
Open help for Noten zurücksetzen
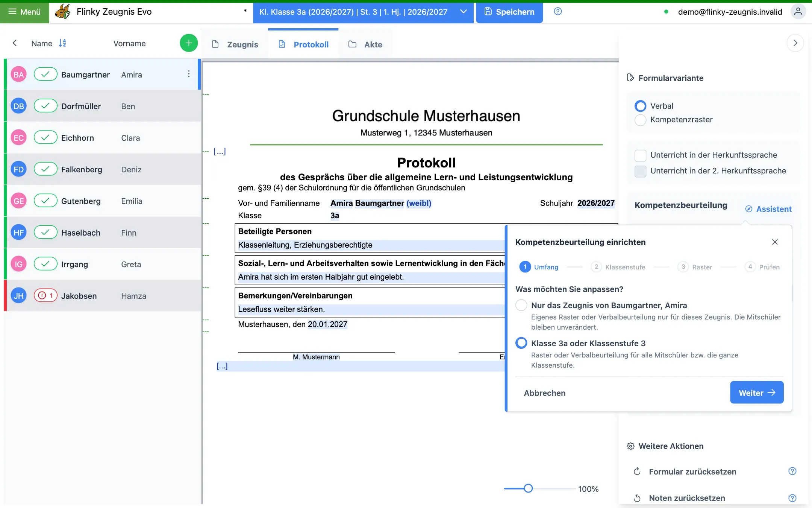click(792, 498)
